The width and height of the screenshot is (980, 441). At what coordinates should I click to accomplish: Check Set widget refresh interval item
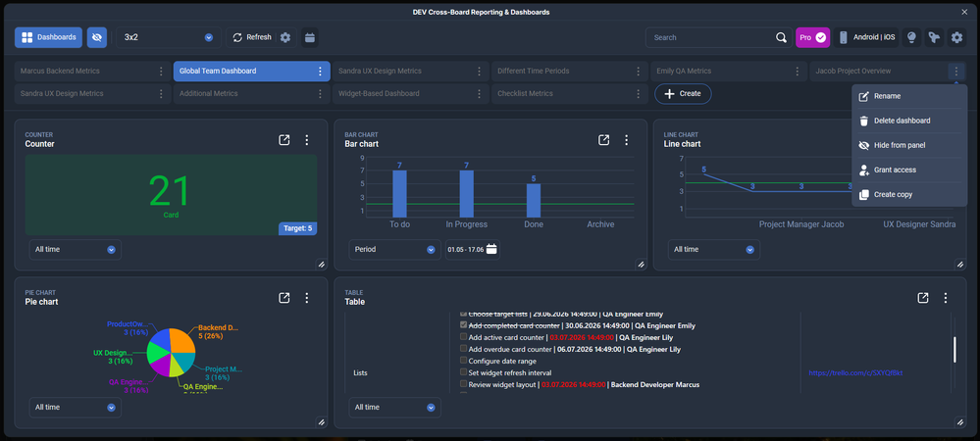463,372
